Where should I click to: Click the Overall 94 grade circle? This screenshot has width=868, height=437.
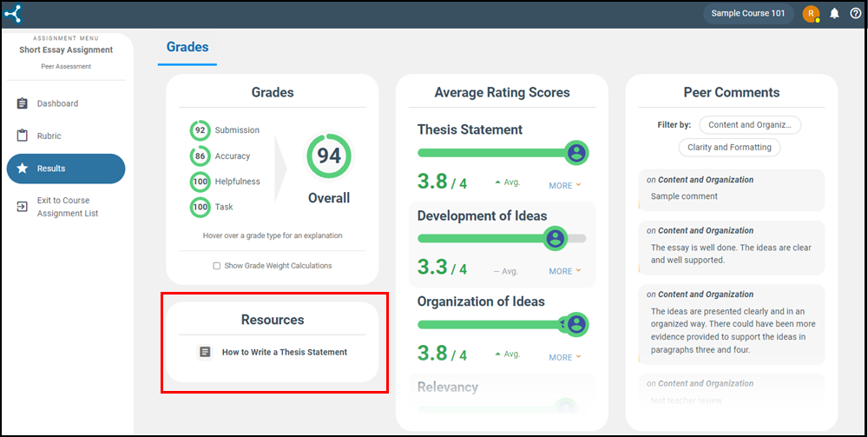[x=329, y=156]
